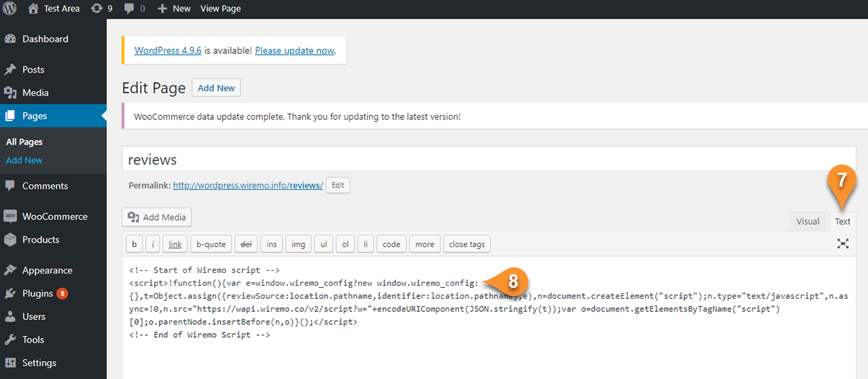Click the Appearance paintbrush icon
The image size is (868, 379).
[10, 270]
